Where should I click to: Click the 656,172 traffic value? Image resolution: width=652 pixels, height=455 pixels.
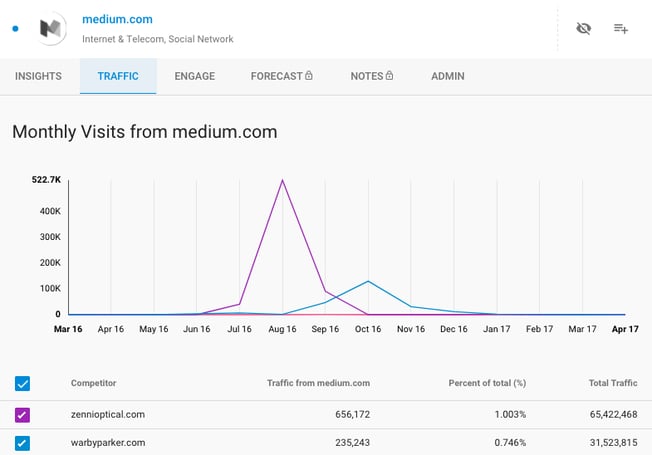click(x=353, y=414)
